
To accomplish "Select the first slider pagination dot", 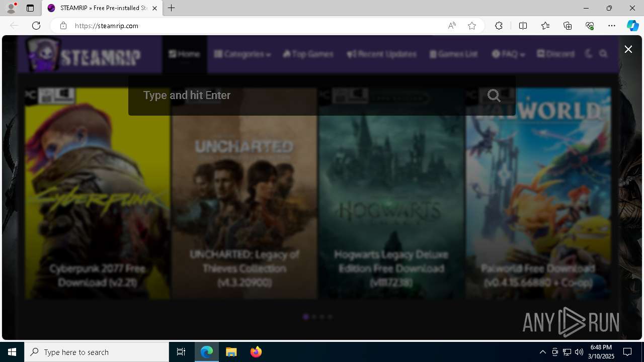I will 305,317.
